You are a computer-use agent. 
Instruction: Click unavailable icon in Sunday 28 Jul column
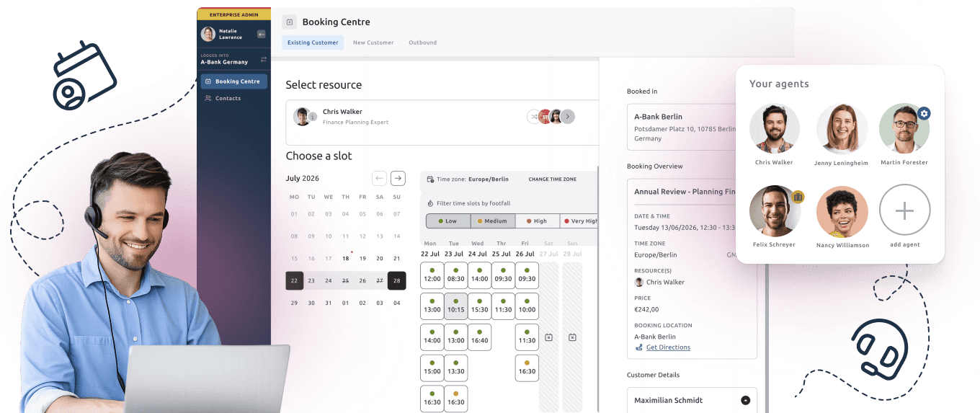tap(572, 337)
